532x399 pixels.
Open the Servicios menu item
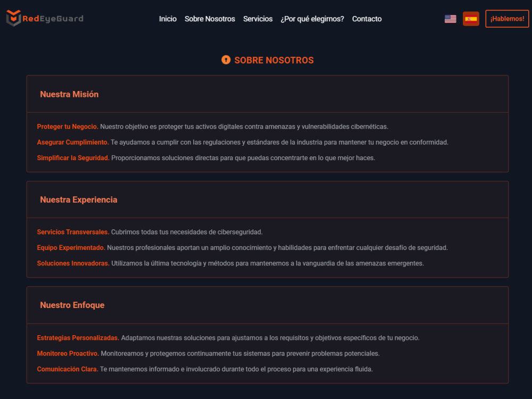tap(257, 19)
